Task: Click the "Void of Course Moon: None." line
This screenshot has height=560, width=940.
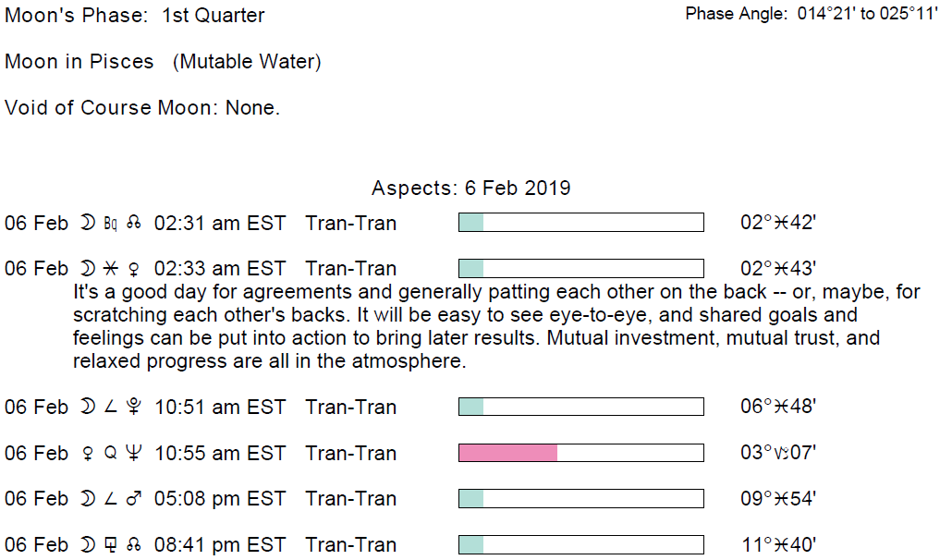Action: (142, 107)
